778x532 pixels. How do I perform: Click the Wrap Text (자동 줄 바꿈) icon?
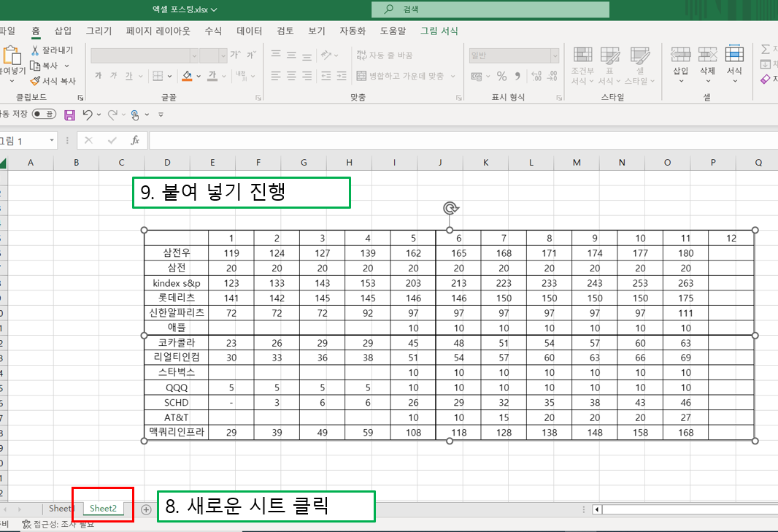pos(361,55)
